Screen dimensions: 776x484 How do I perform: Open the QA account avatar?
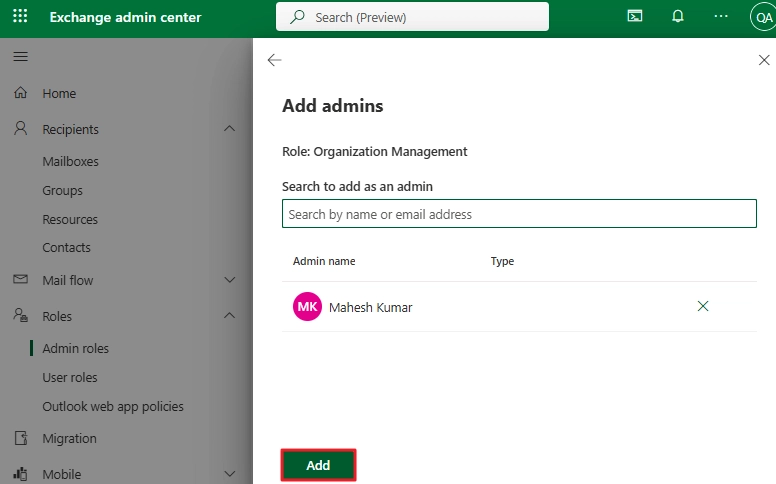coord(763,17)
